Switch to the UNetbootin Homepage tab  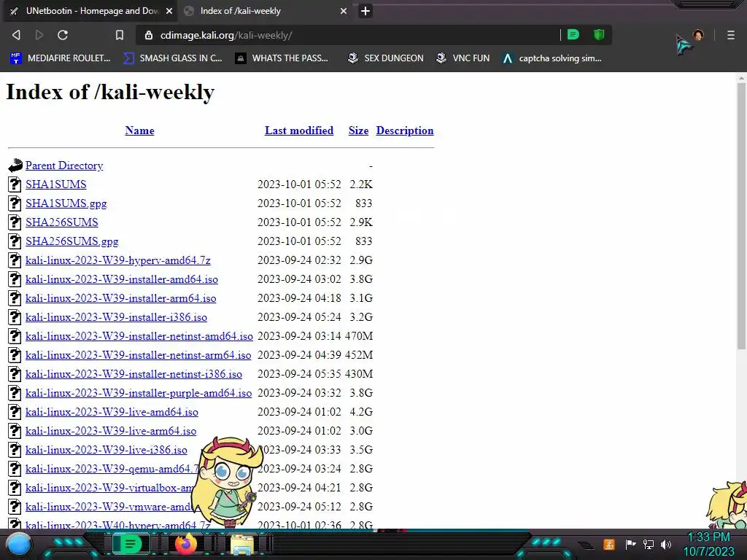coord(90,11)
